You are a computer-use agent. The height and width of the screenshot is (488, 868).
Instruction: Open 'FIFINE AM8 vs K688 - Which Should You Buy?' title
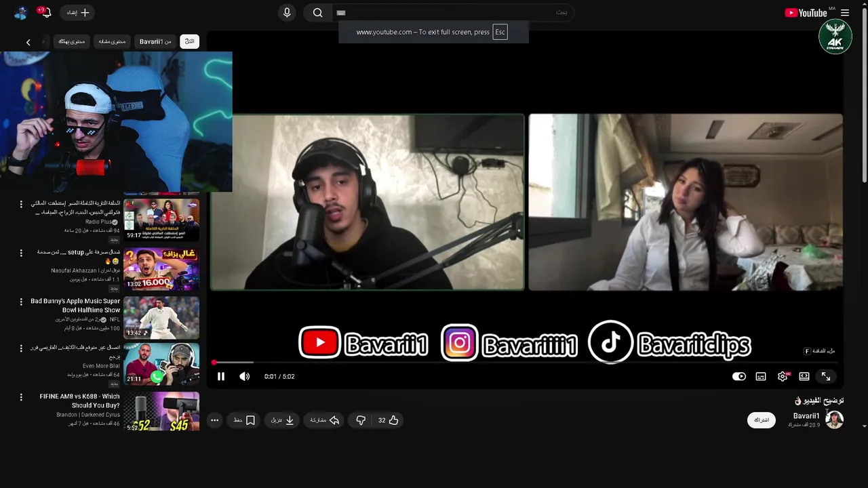[79, 401]
